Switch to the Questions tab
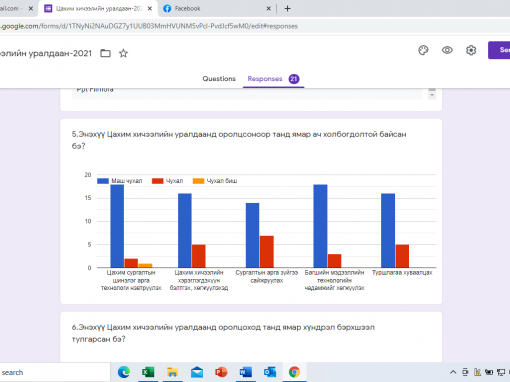The image size is (510, 382). (219, 79)
